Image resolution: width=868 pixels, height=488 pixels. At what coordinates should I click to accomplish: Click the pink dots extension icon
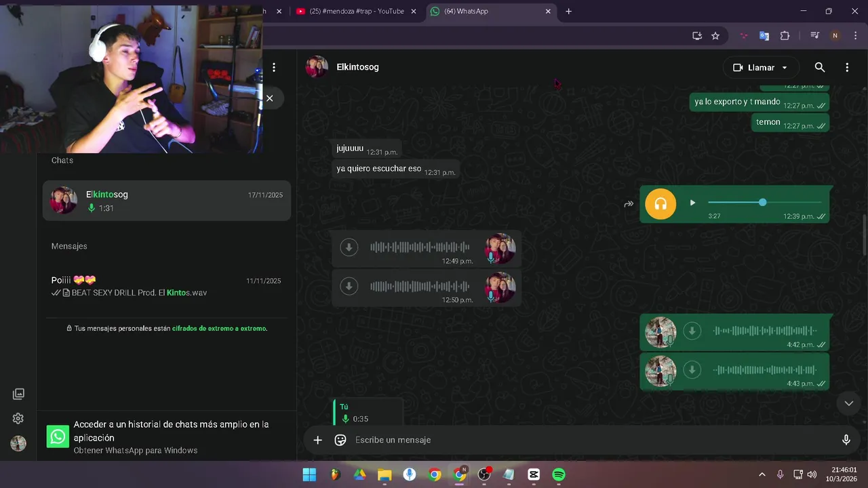pos(744,36)
